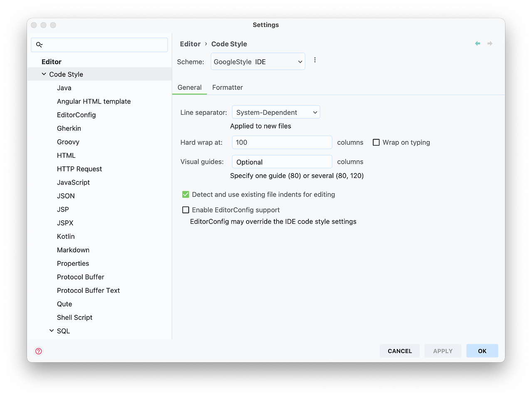This screenshot has height=398, width=532.
Task: Select EditorConfig in the tree
Action: click(x=76, y=115)
